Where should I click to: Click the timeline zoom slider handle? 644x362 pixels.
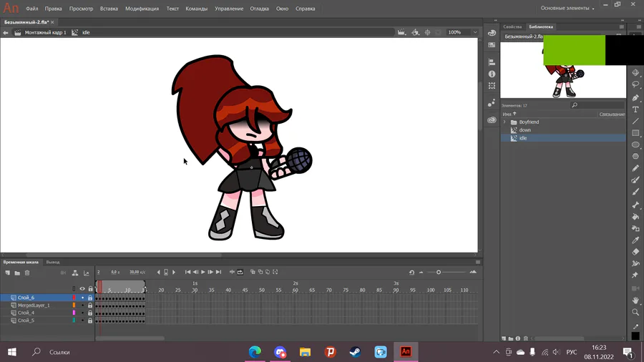click(439, 272)
